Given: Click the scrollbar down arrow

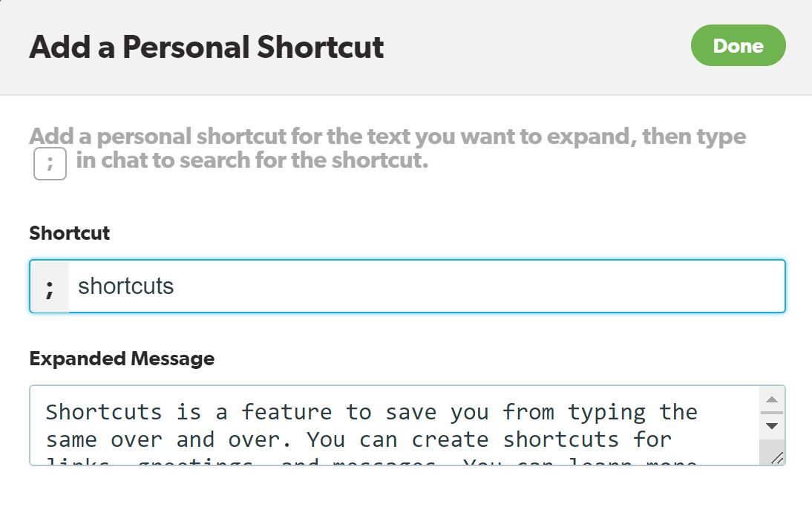Looking at the screenshot, I should (773, 425).
